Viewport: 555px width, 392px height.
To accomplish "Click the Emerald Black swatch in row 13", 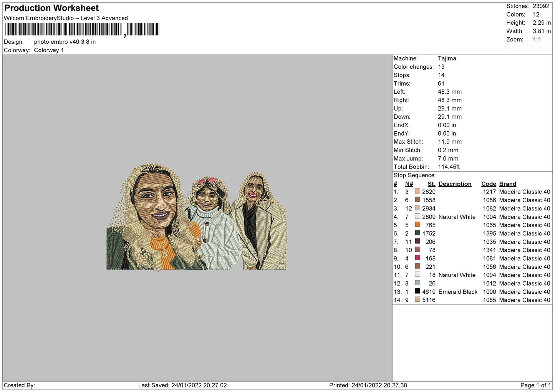I will tap(417, 291).
